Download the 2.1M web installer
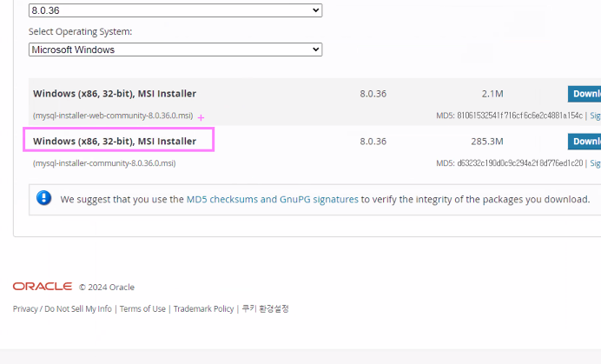601x364 pixels. point(584,94)
